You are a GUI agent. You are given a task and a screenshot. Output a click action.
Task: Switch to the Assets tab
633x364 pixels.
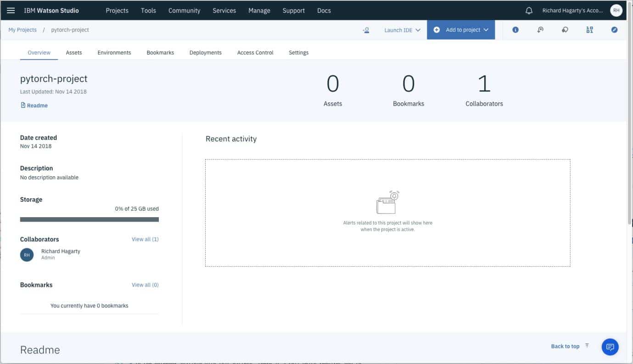point(74,53)
